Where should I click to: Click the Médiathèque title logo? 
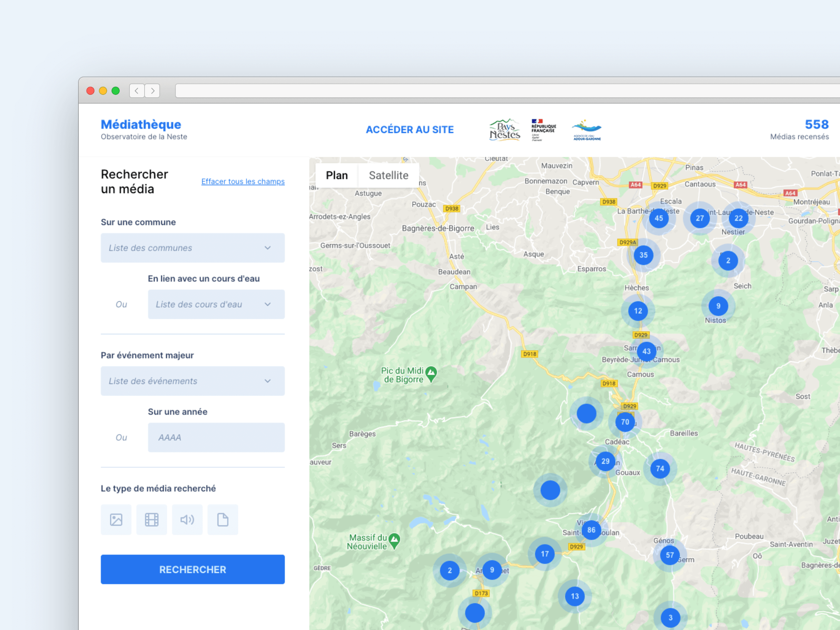(x=141, y=125)
